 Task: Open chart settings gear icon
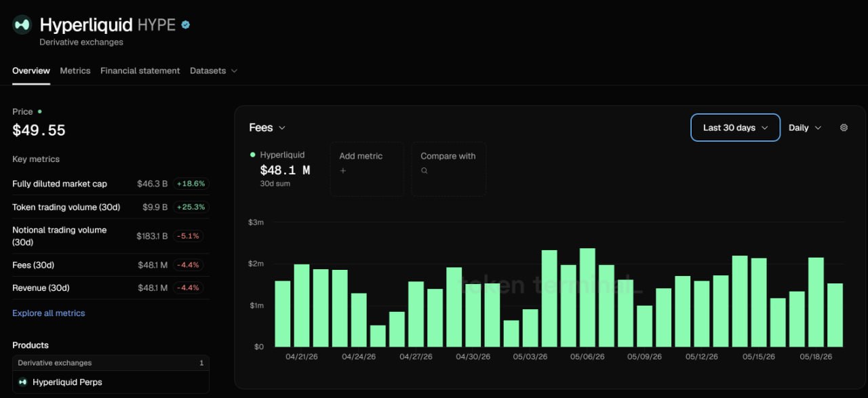click(x=844, y=127)
